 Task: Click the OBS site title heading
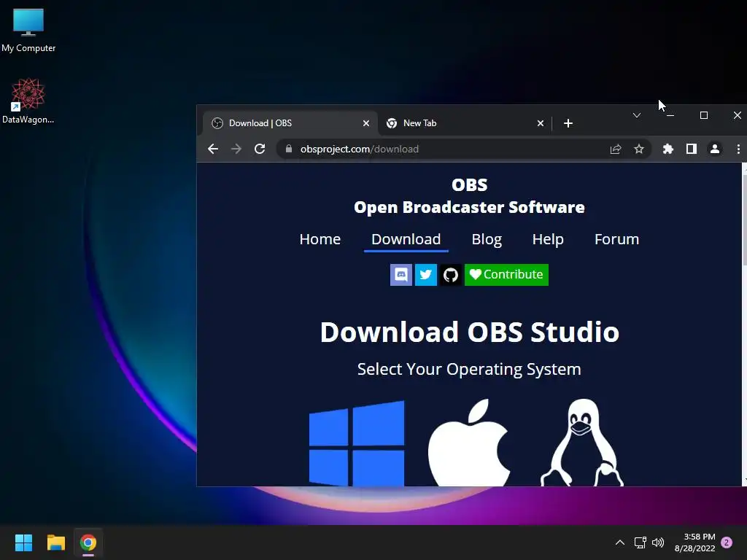(x=469, y=196)
